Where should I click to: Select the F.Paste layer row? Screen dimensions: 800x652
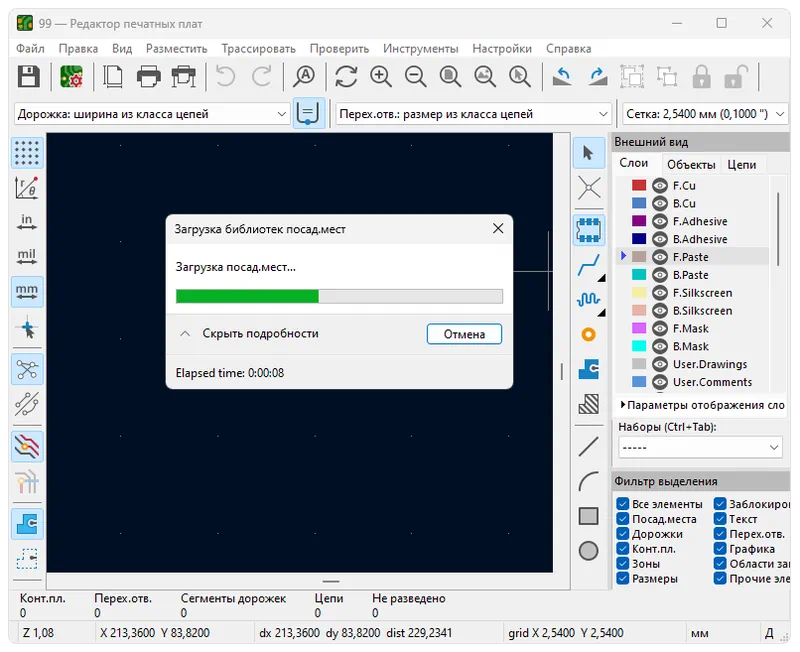click(x=693, y=257)
